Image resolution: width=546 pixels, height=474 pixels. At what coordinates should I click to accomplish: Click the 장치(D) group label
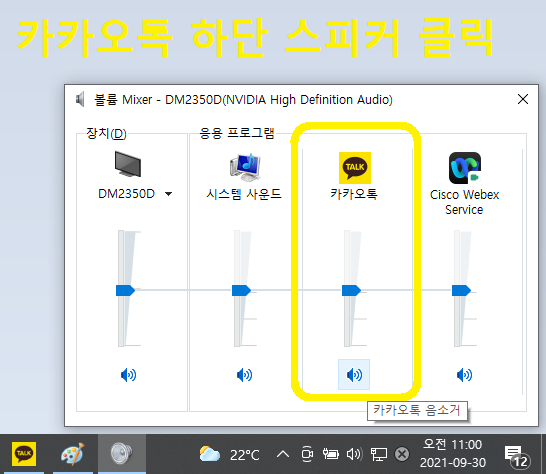click(x=106, y=133)
